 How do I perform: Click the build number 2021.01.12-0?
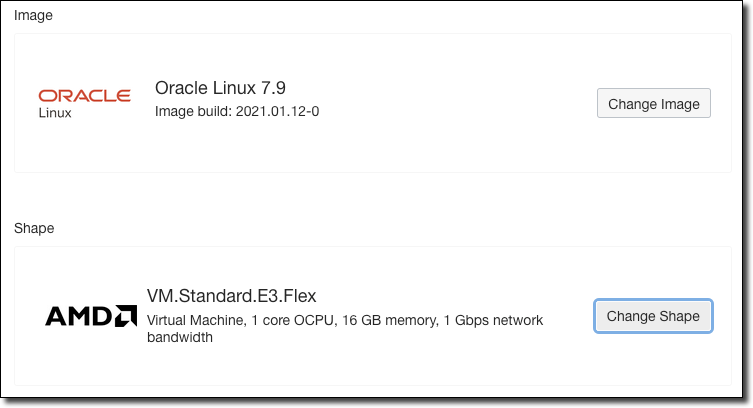(x=277, y=111)
